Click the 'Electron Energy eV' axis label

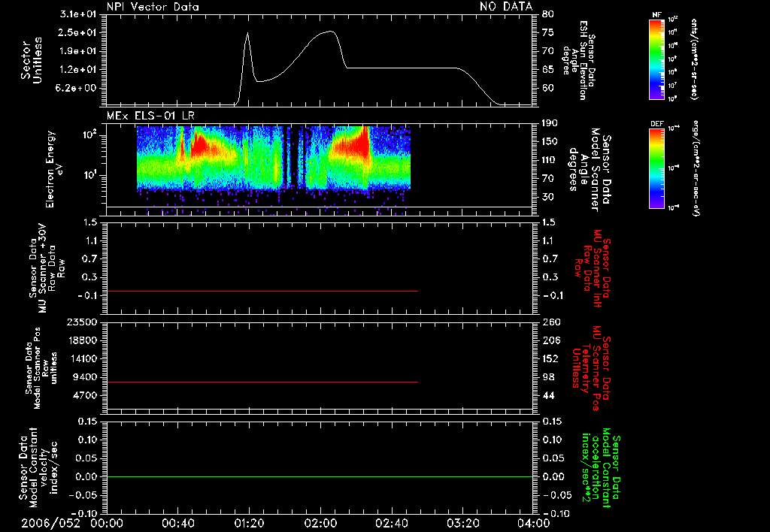[53, 169]
